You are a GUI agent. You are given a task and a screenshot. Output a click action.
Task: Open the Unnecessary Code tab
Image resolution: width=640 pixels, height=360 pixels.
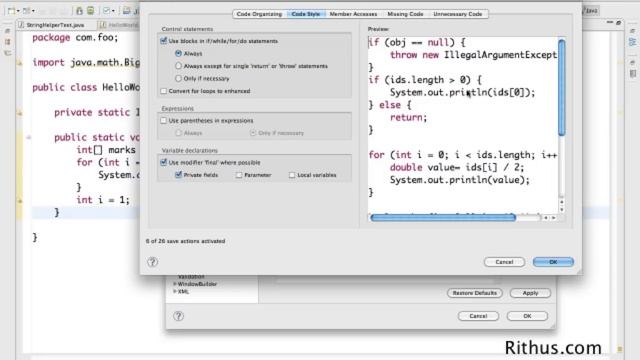[x=458, y=14]
